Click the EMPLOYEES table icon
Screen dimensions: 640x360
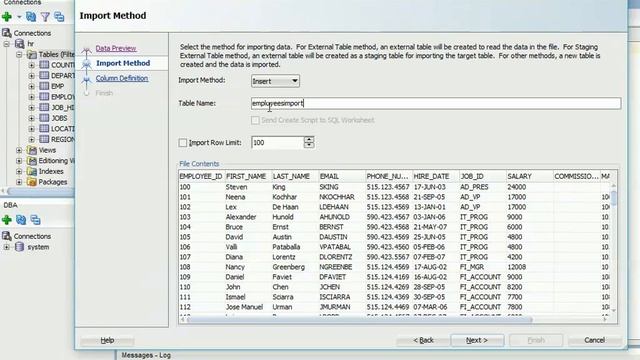(x=44, y=96)
